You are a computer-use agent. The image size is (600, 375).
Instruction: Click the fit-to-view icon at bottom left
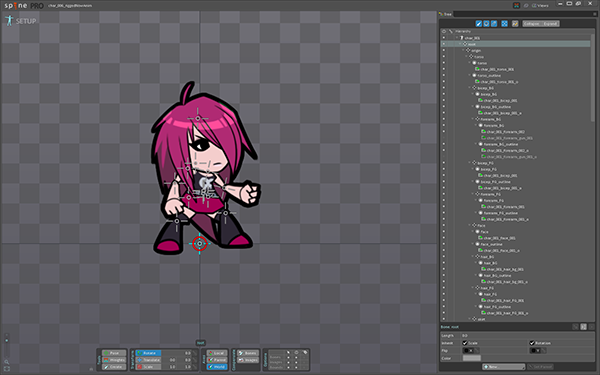(7, 369)
